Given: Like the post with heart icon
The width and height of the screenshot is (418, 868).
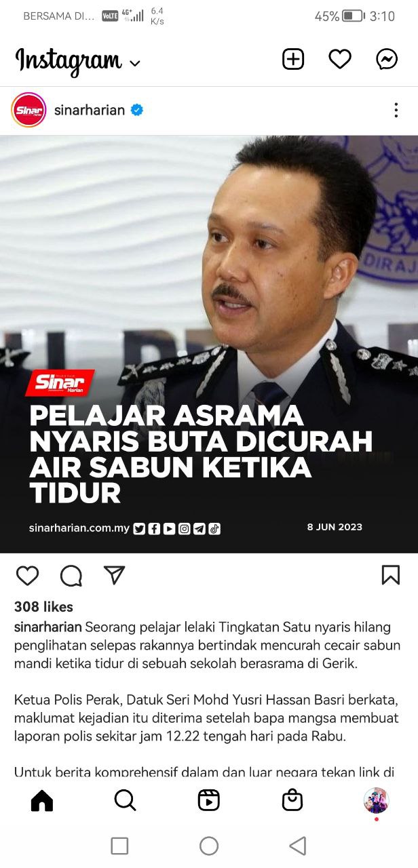Looking at the screenshot, I should pos(27,575).
